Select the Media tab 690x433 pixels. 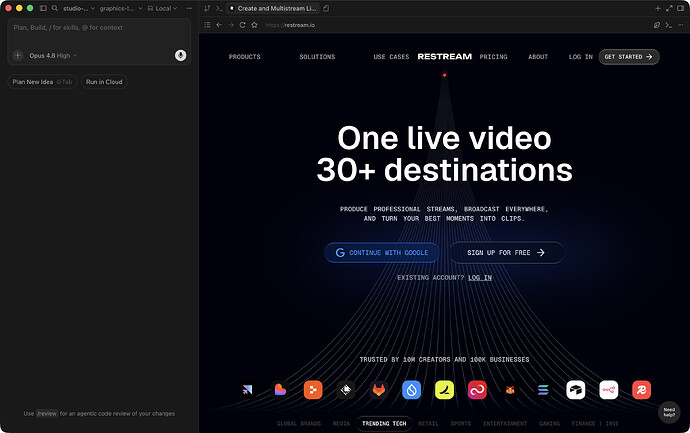pyautogui.click(x=341, y=424)
